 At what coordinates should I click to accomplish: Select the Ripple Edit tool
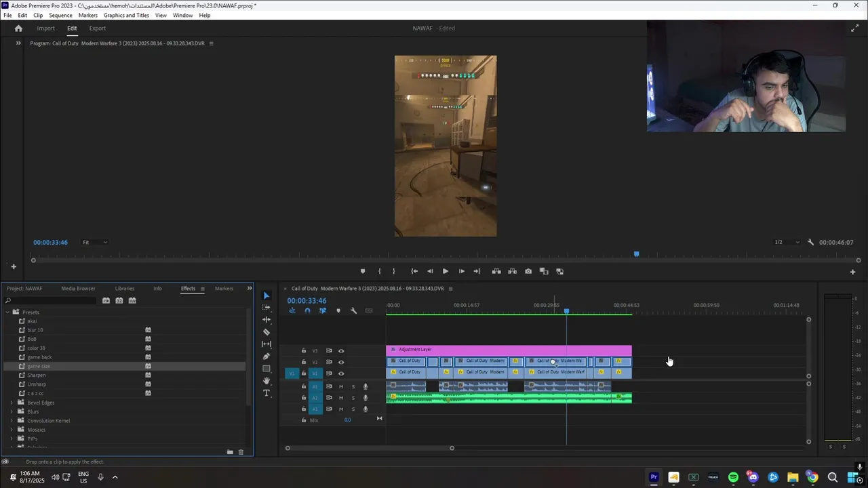[267, 320]
